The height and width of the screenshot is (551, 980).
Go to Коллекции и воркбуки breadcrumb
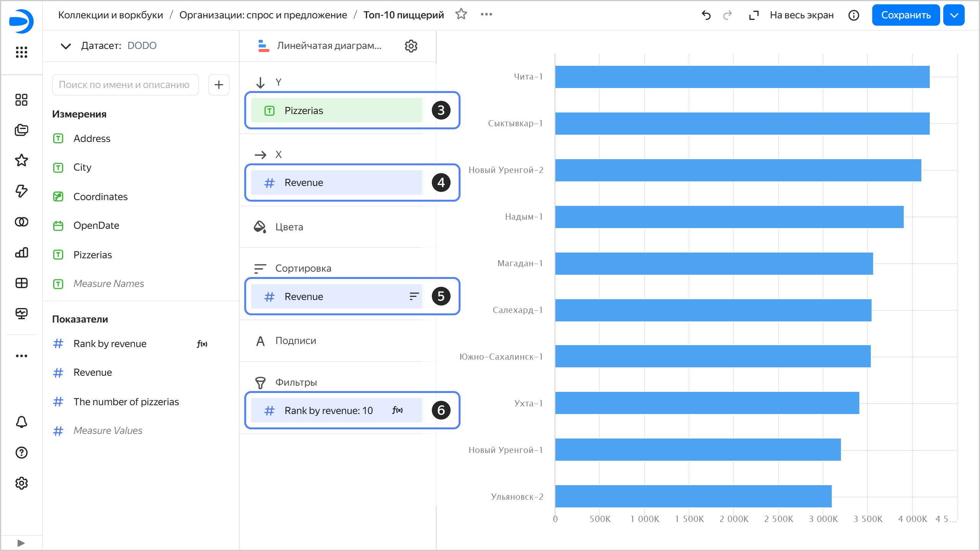coord(110,15)
